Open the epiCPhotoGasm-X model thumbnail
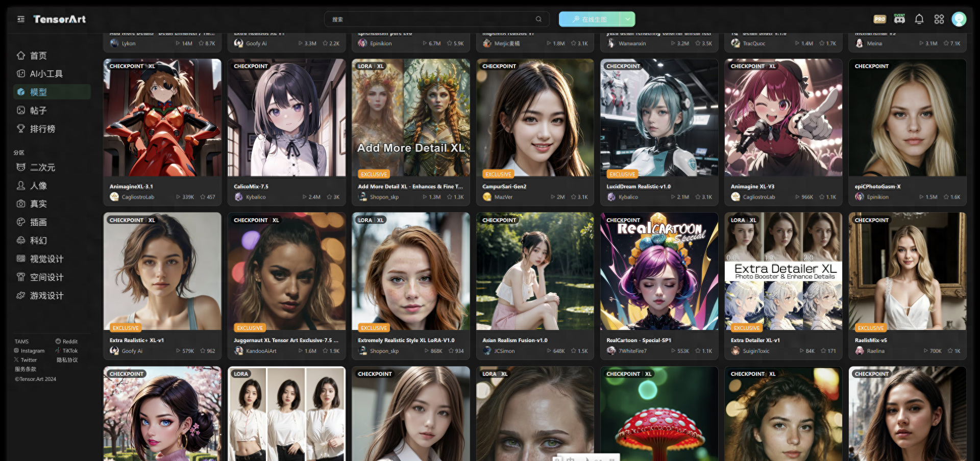Screen dimensions: 980x461 [908, 117]
